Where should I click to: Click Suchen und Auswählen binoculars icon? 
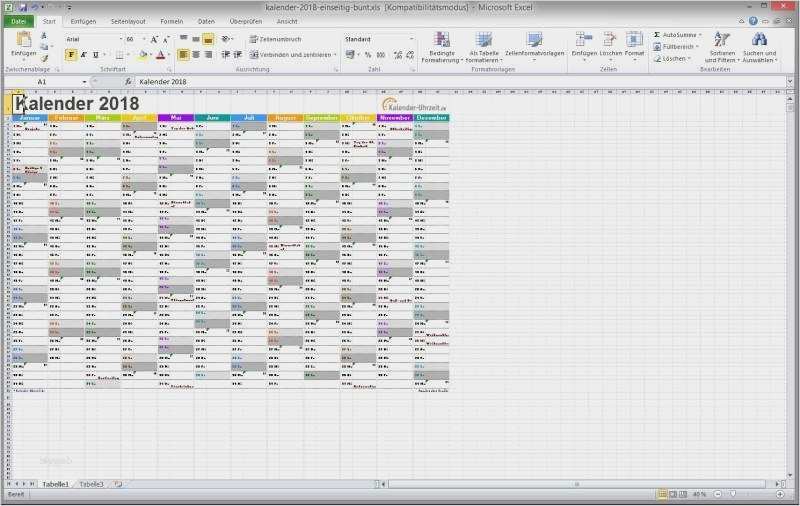pyautogui.click(x=759, y=40)
